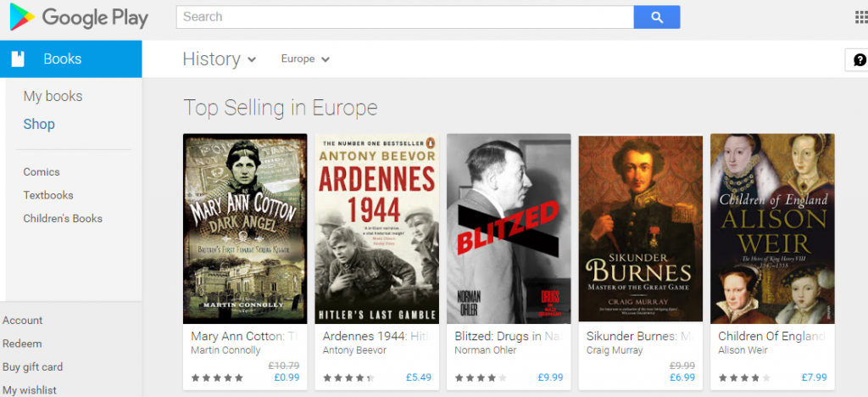The height and width of the screenshot is (397, 868).
Task: Click the Mary Ann Cotton title text
Action: click(245, 336)
